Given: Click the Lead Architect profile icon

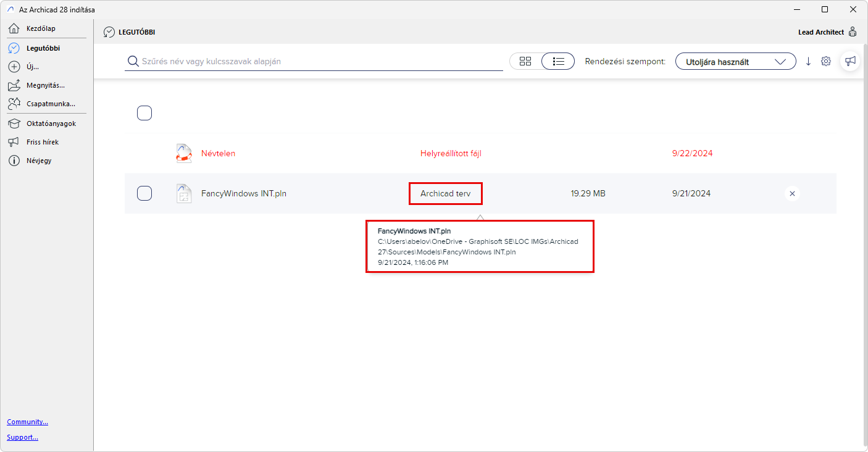Looking at the screenshot, I should coord(853,31).
